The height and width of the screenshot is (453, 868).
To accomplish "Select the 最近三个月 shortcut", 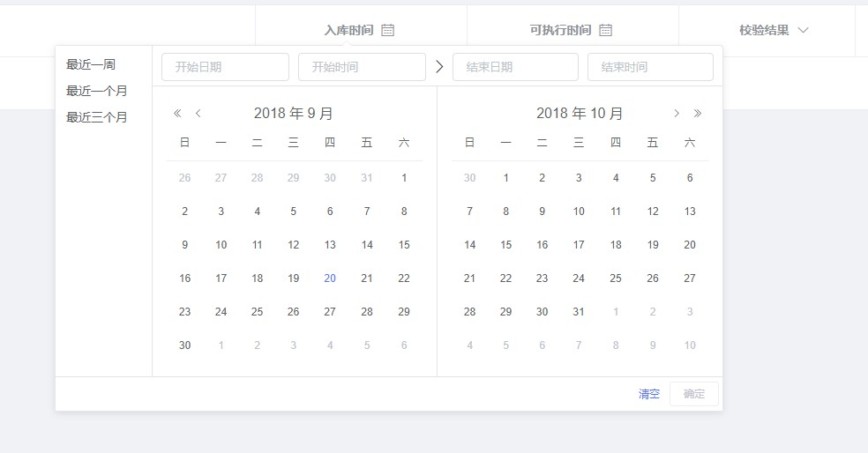I will tap(97, 117).
